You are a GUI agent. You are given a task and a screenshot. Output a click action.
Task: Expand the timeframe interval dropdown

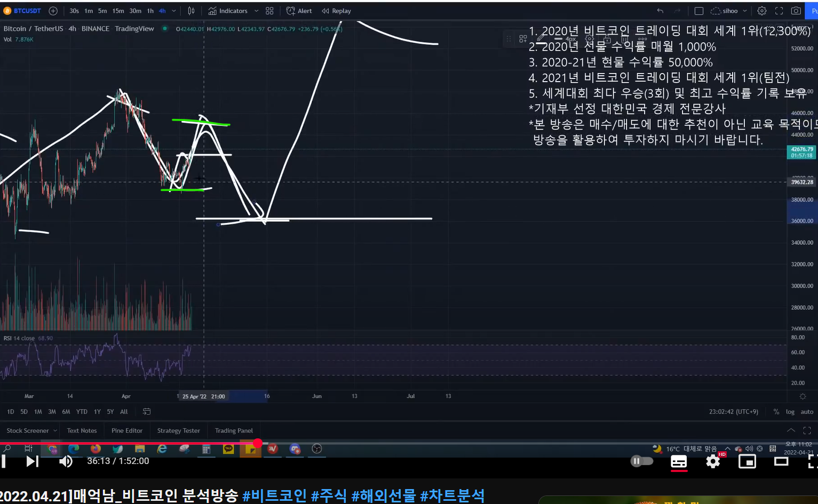[174, 11]
